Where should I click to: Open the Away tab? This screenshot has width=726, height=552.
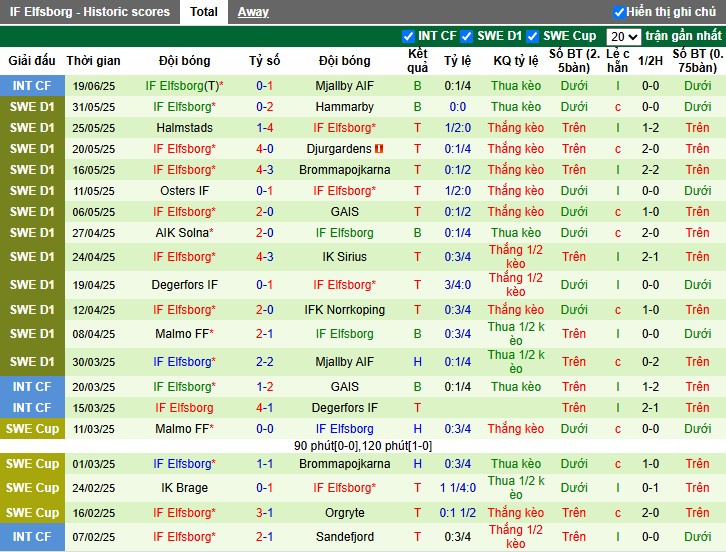(253, 12)
